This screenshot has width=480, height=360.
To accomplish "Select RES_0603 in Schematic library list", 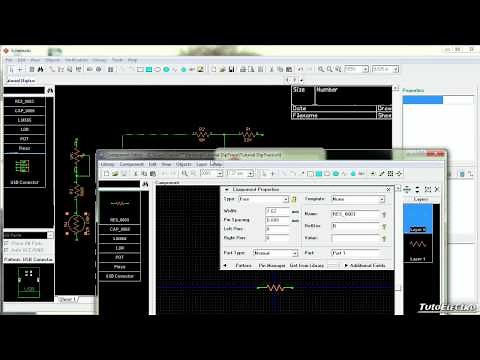I will [24, 101].
